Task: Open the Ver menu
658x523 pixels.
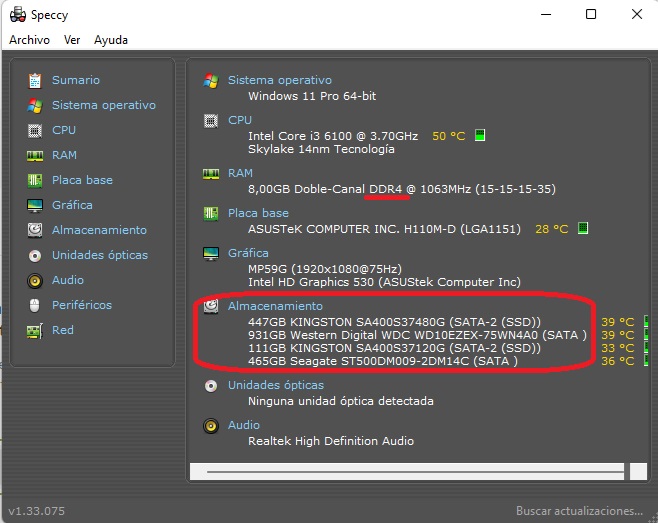Action: click(72, 40)
